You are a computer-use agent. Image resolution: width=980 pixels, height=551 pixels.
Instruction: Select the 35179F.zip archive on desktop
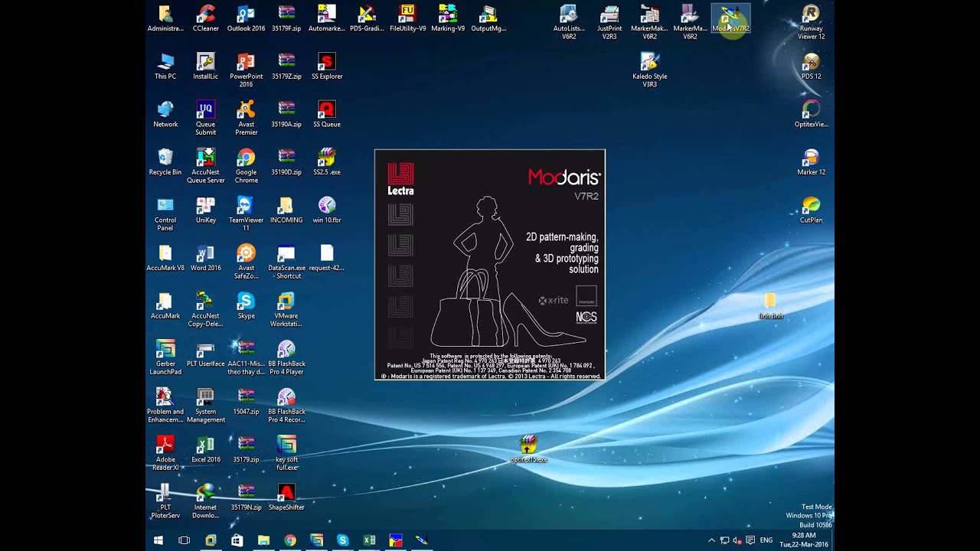tap(286, 18)
